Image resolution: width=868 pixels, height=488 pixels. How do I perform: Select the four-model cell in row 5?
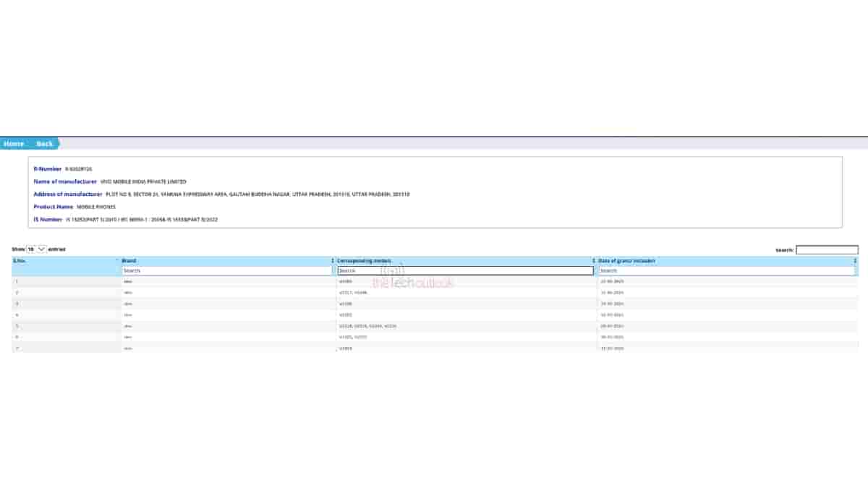tap(367, 326)
